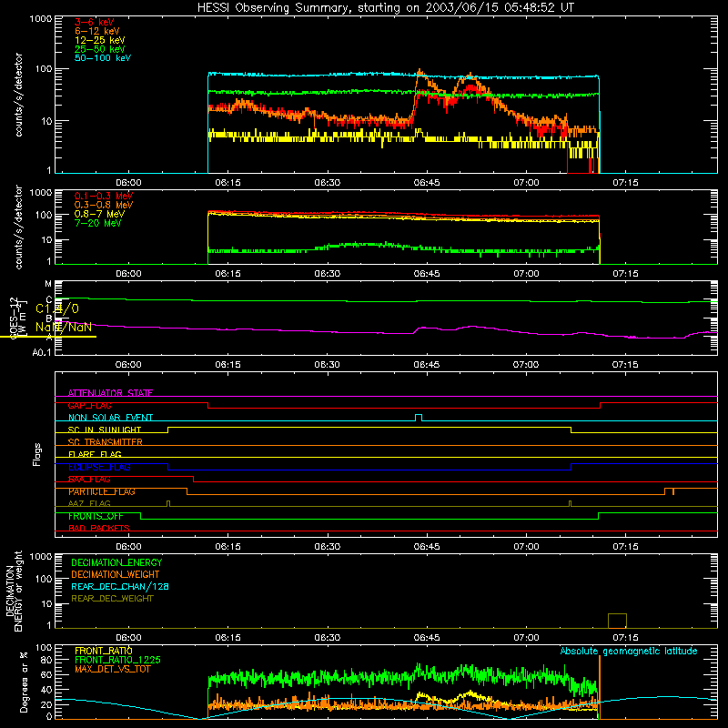Select the 50-100 keV legend label
Image resolution: width=728 pixels, height=728 pixels.
(103, 58)
